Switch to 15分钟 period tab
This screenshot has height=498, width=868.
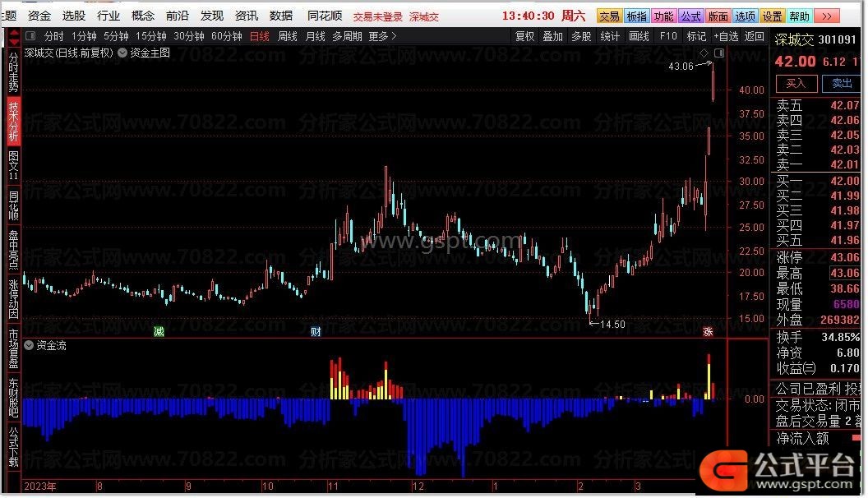click(151, 36)
